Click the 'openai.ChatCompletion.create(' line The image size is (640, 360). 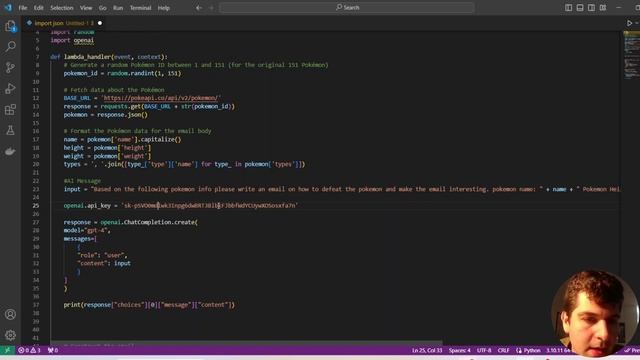(x=131, y=222)
